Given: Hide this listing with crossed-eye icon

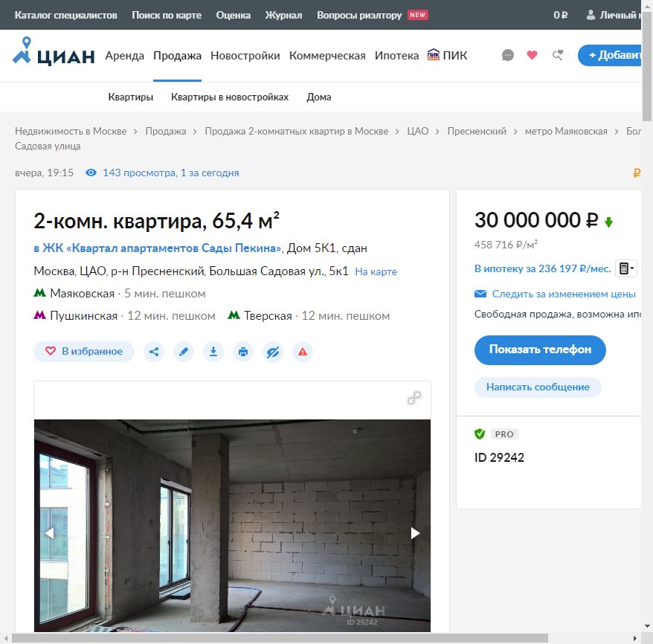Looking at the screenshot, I should pos(273,352).
